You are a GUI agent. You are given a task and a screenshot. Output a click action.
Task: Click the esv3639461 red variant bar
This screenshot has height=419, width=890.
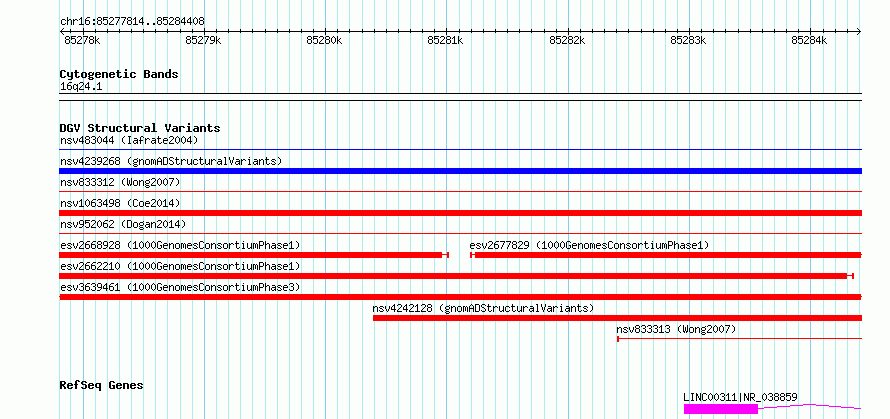coord(460,297)
